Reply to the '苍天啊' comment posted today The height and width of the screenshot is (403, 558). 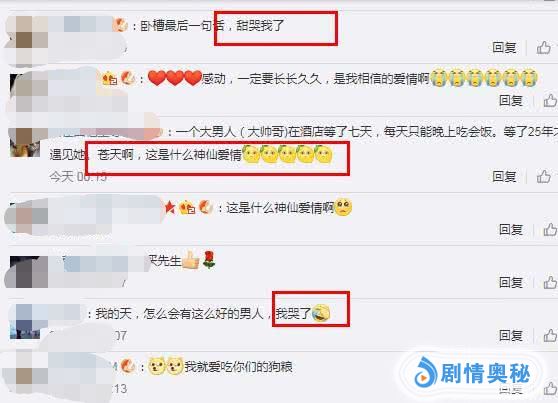pos(504,176)
